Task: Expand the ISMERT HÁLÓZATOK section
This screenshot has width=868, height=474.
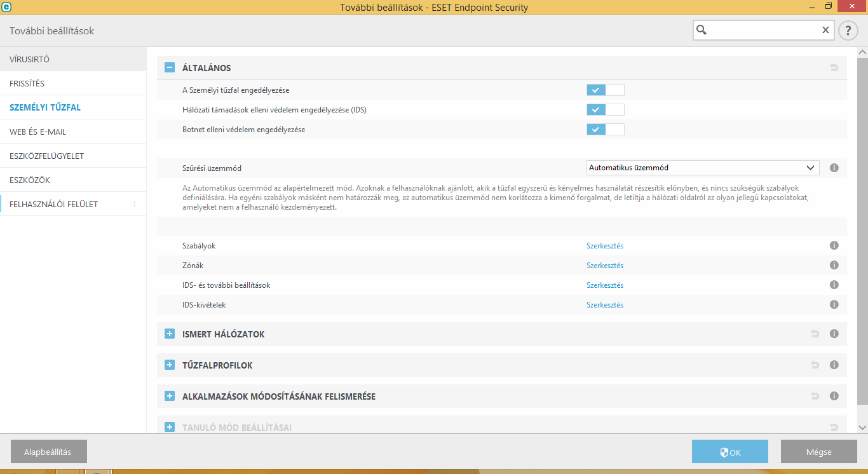Action: click(170, 334)
